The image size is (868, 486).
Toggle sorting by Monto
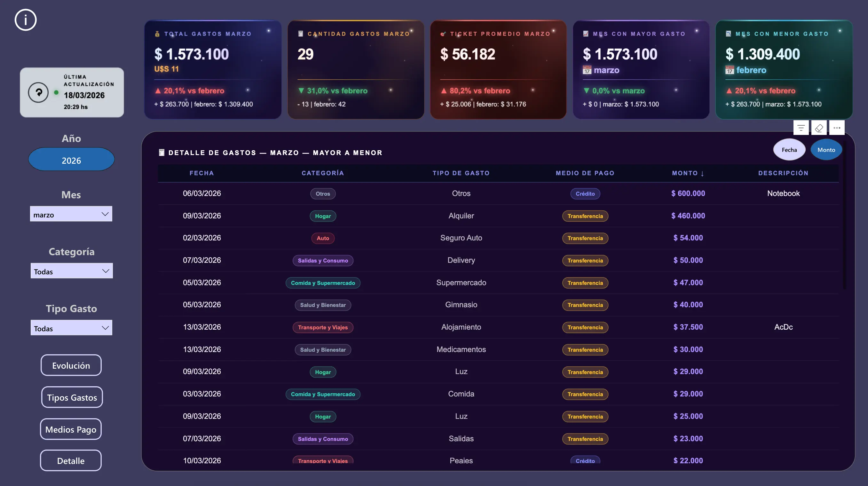826,150
